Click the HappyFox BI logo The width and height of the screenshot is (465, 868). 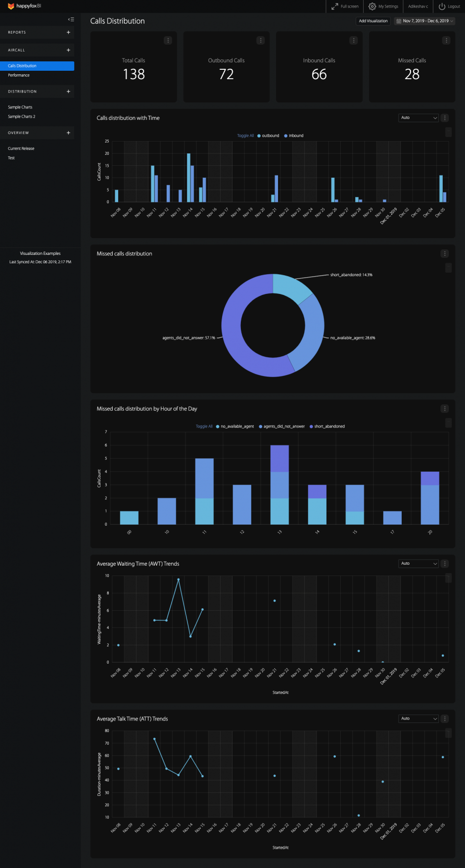24,6
